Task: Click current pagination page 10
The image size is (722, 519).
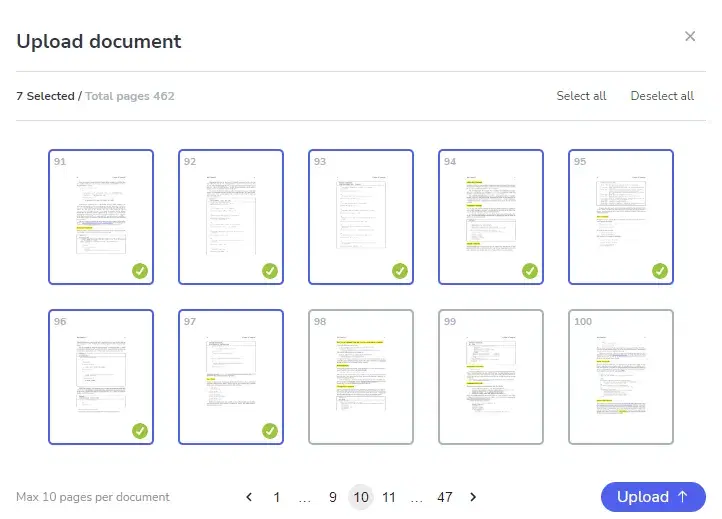Action: click(x=361, y=497)
